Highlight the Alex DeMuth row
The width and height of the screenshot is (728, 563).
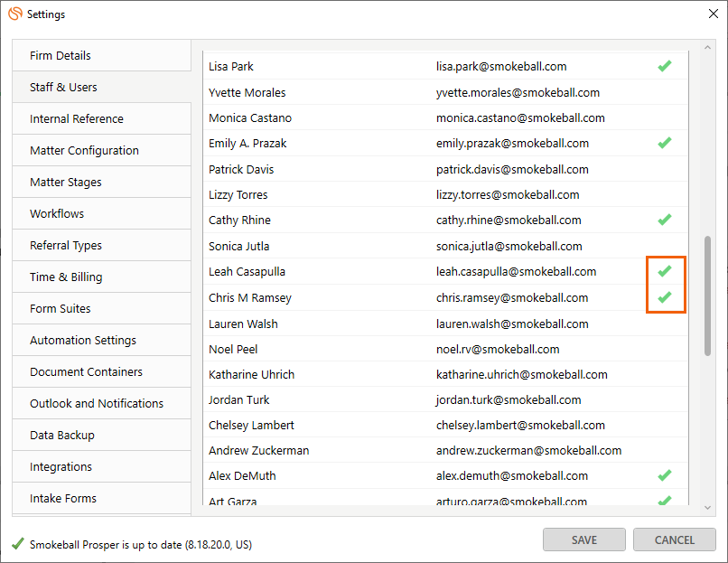click(x=445, y=475)
